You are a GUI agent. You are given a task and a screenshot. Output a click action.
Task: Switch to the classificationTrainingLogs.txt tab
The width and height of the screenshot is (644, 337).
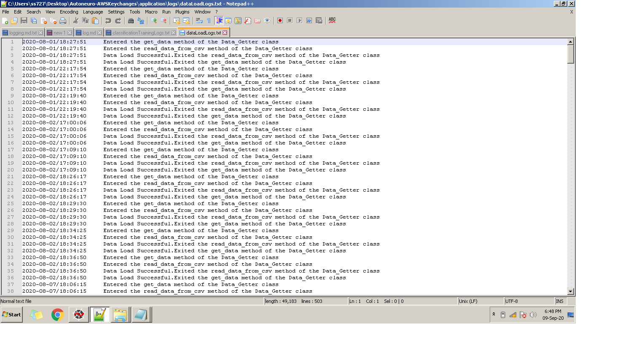tap(141, 33)
